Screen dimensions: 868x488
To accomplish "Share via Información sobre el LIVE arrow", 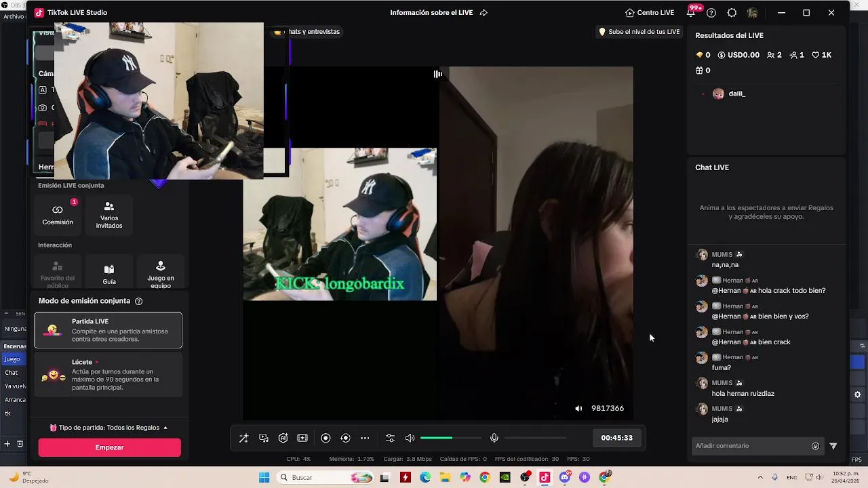I will [x=484, y=12].
